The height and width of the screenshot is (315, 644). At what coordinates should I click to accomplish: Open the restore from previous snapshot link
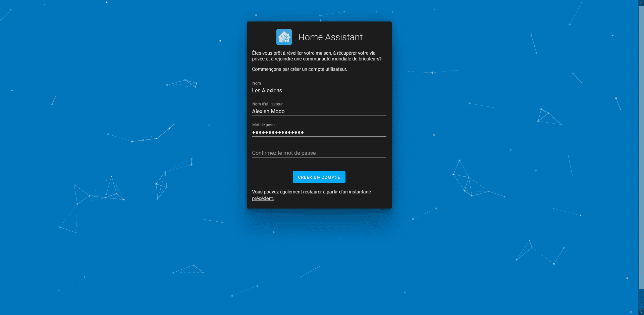(x=311, y=195)
